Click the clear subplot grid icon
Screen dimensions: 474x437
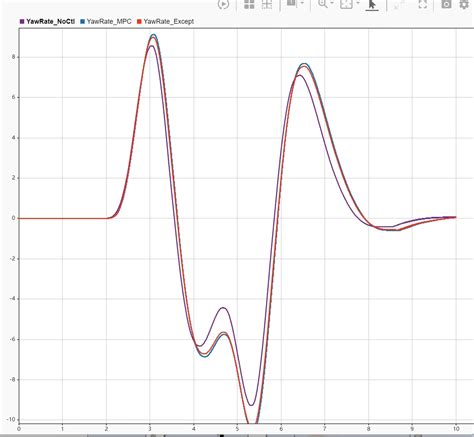[267, 4]
